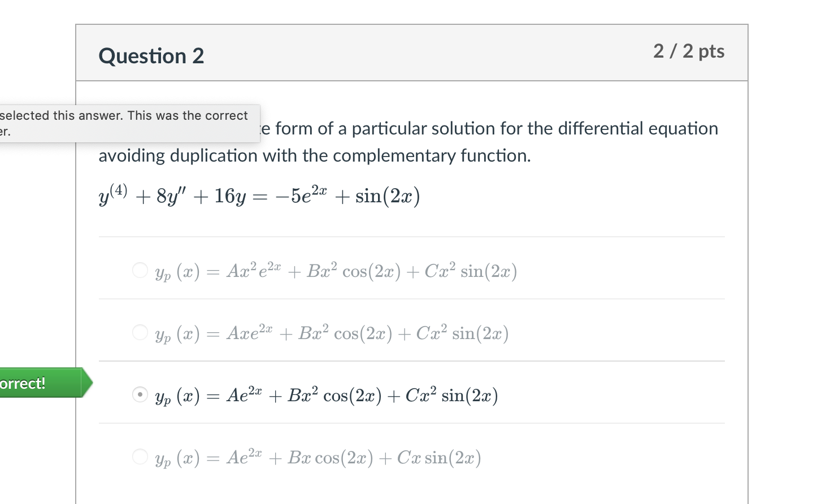
Task: Click the green Correct! indicator flag
Action: [40, 383]
